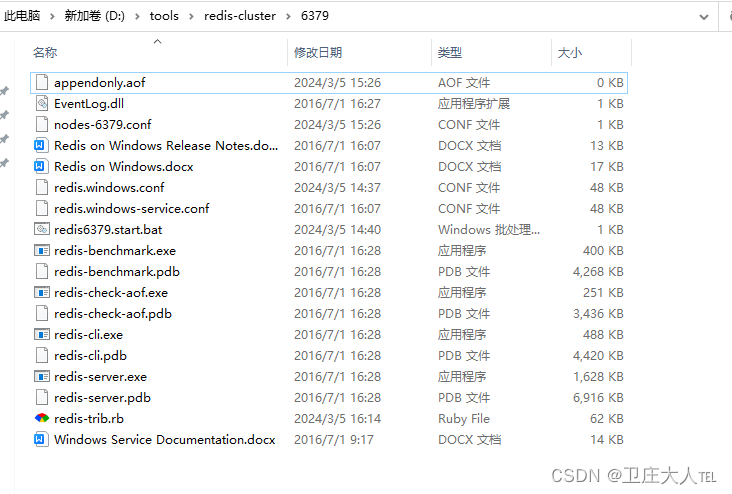
Task: Navigate to the tools folder breadcrumb
Action: [164, 16]
